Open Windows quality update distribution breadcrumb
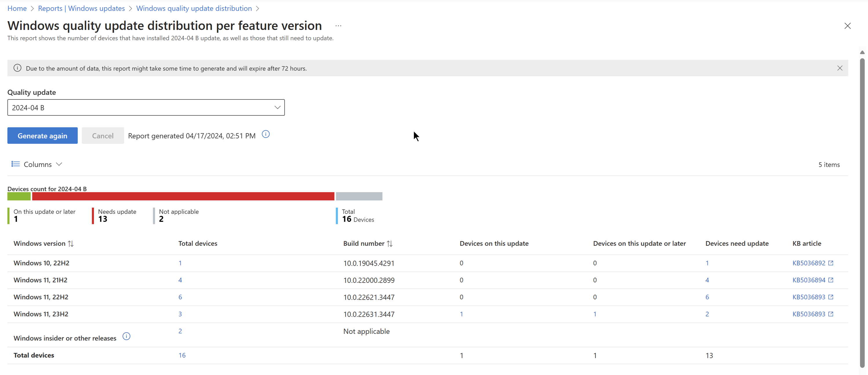 point(194,8)
